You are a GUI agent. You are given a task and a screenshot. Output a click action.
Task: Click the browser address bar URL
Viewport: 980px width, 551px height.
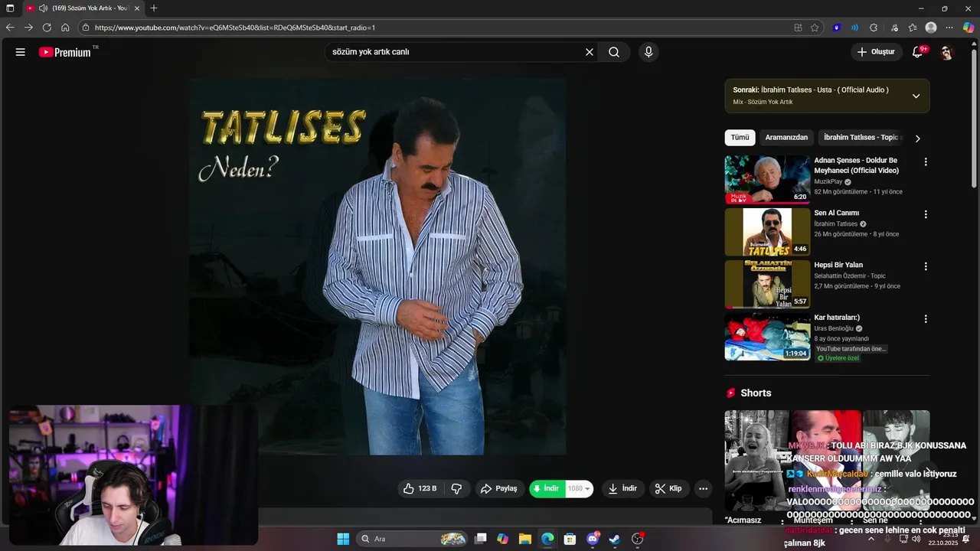pos(235,28)
